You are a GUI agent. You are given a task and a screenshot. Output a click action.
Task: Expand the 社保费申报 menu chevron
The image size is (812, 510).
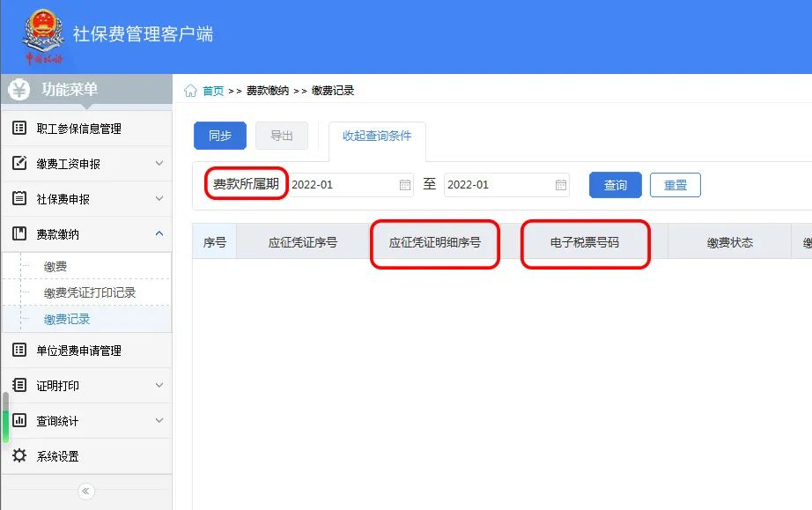point(159,199)
